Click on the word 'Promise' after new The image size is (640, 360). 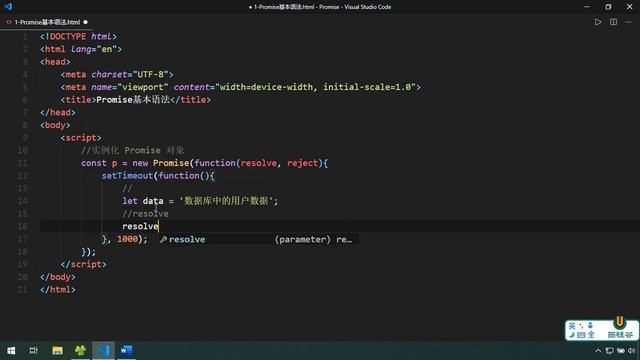171,163
